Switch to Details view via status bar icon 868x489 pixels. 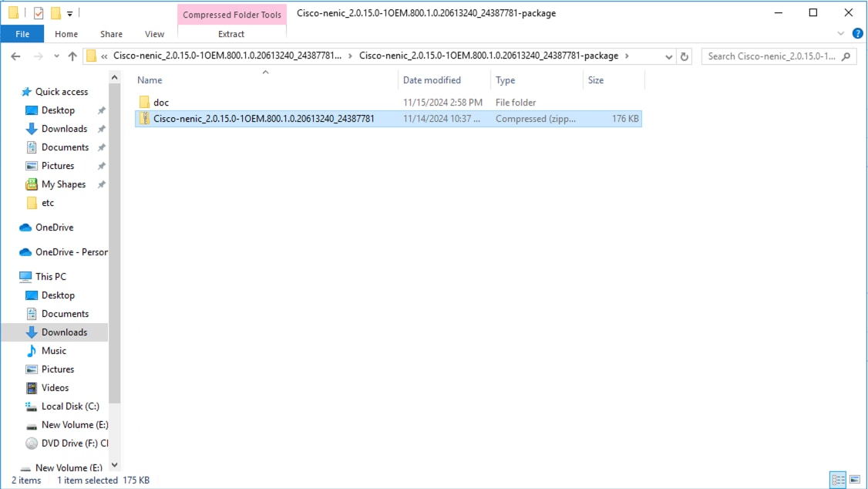click(x=838, y=480)
